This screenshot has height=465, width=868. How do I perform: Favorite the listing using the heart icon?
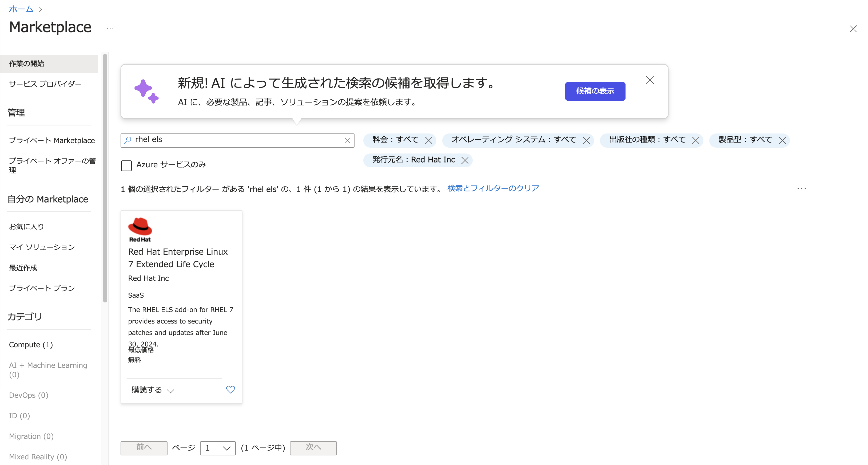coord(230,389)
